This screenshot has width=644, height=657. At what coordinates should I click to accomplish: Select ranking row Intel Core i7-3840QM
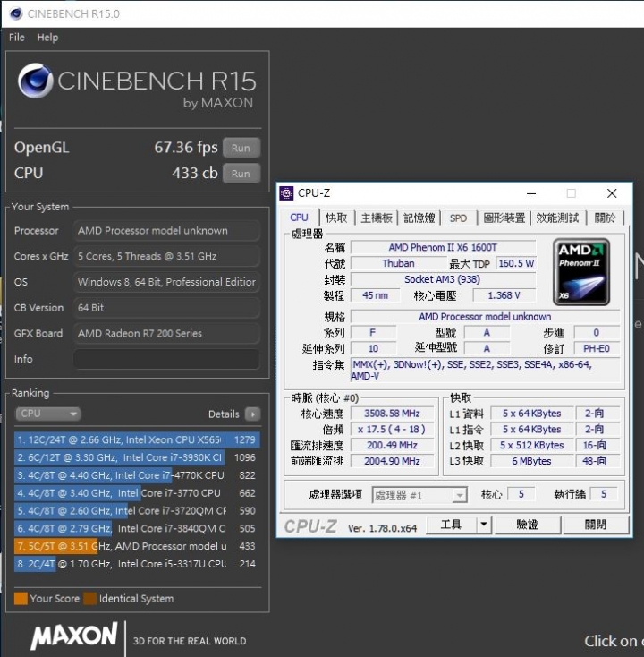[137, 528]
